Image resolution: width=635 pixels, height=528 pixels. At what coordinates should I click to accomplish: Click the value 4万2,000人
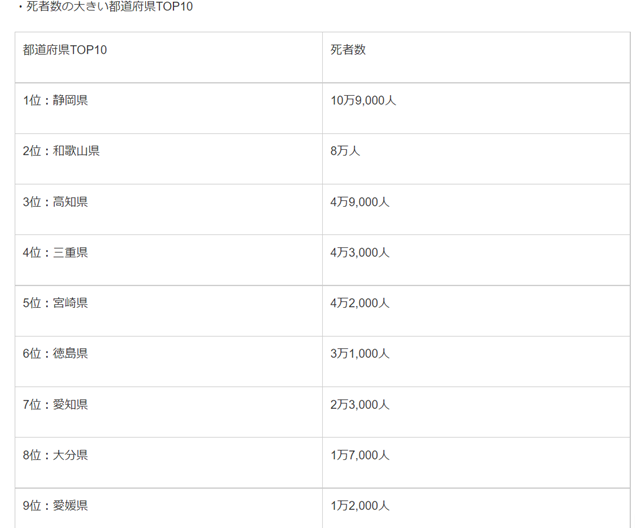tap(360, 303)
